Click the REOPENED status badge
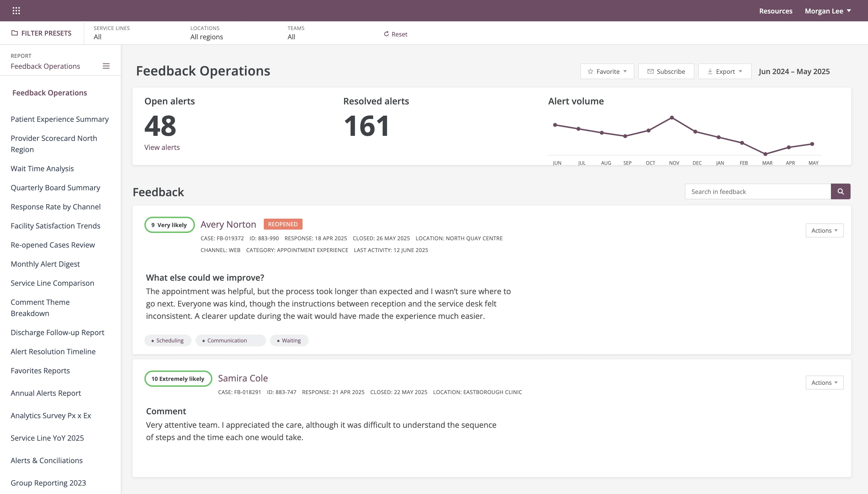The height and width of the screenshot is (494, 868). (x=283, y=224)
